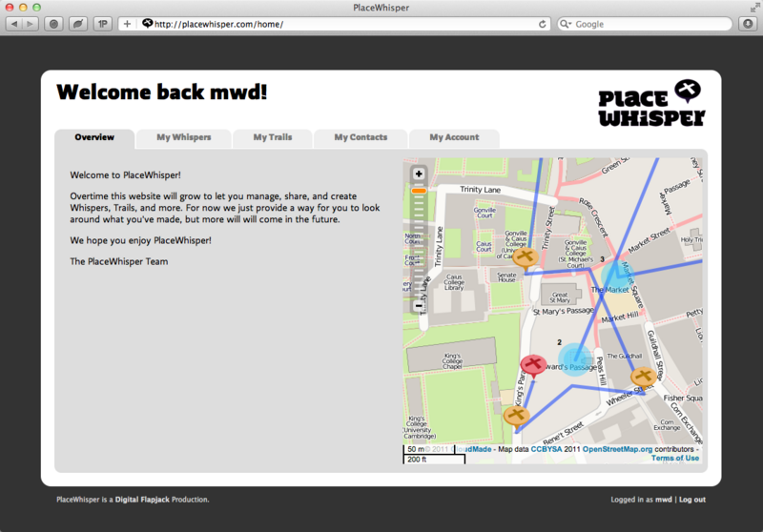Viewport: 763px width, 532px height.
Task: Go back with the browser back arrow
Action: (x=14, y=24)
